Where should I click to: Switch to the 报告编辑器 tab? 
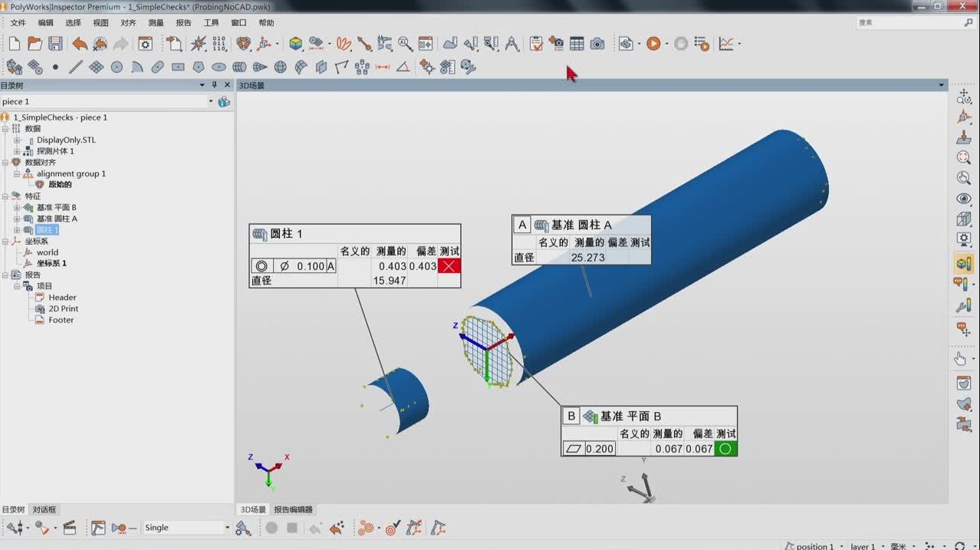tap(293, 509)
